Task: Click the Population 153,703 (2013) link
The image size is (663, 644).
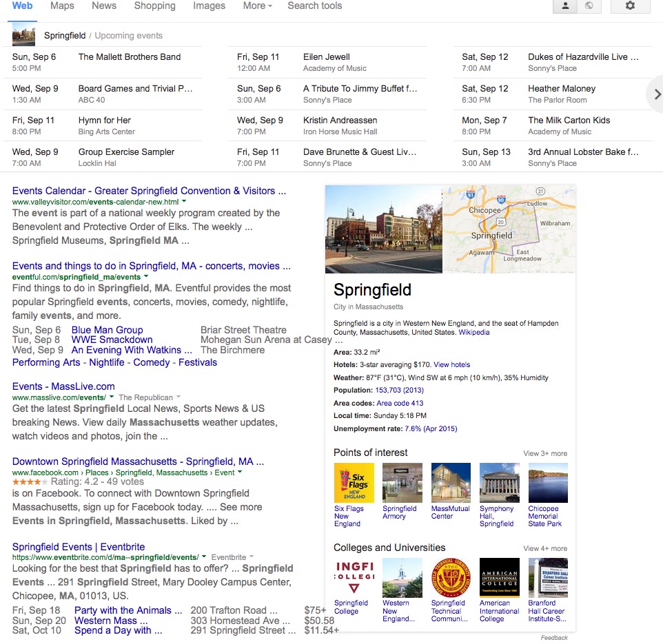Action: [399, 390]
